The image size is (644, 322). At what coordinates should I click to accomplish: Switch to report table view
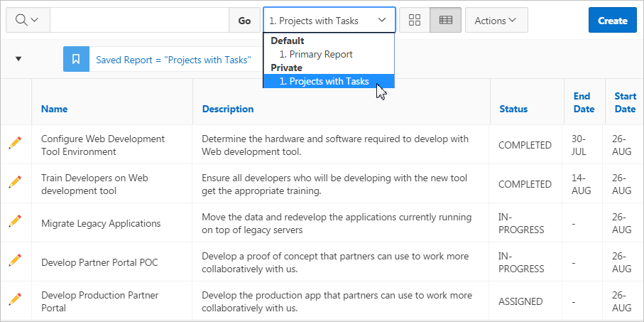pyautogui.click(x=445, y=21)
